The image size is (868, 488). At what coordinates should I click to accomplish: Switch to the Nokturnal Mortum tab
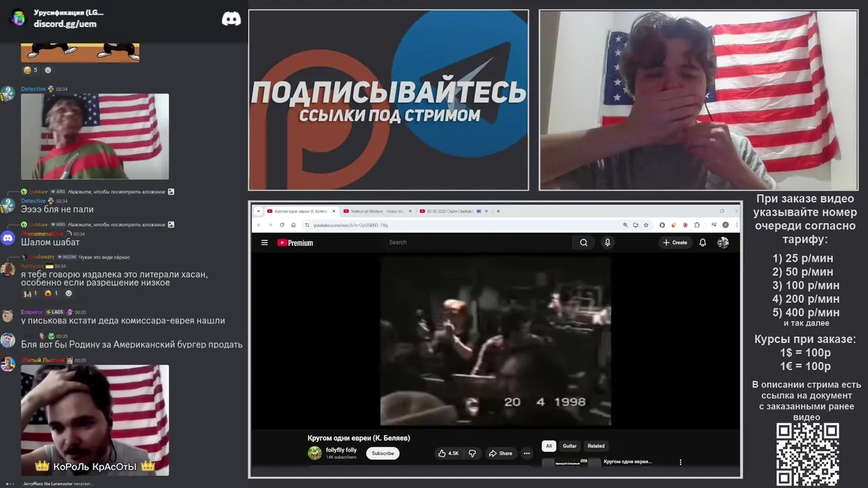pyautogui.click(x=377, y=211)
